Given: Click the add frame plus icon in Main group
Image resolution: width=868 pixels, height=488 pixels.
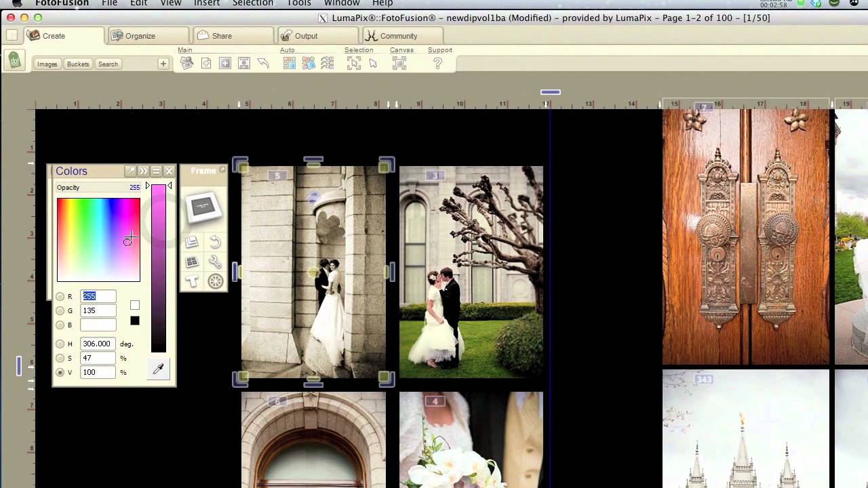Looking at the screenshot, I should 225,63.
